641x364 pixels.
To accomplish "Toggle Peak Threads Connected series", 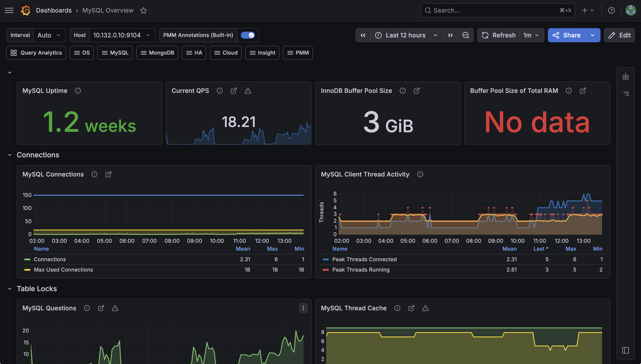I will [364, 259].
